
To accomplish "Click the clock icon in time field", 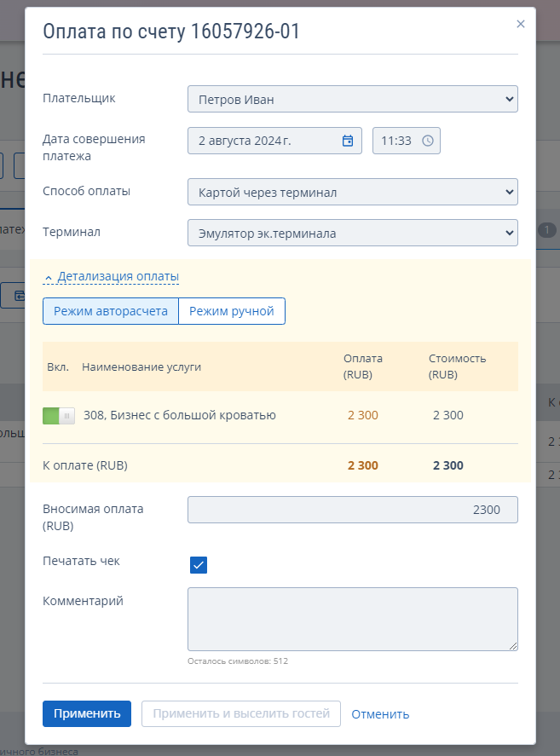I will (x=428, y=141).
